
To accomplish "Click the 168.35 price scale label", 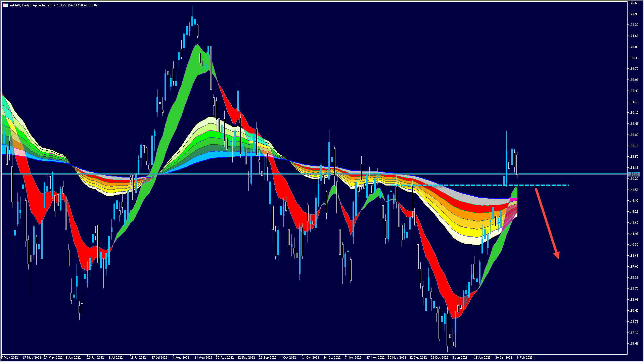I will [x=634, y=58].
